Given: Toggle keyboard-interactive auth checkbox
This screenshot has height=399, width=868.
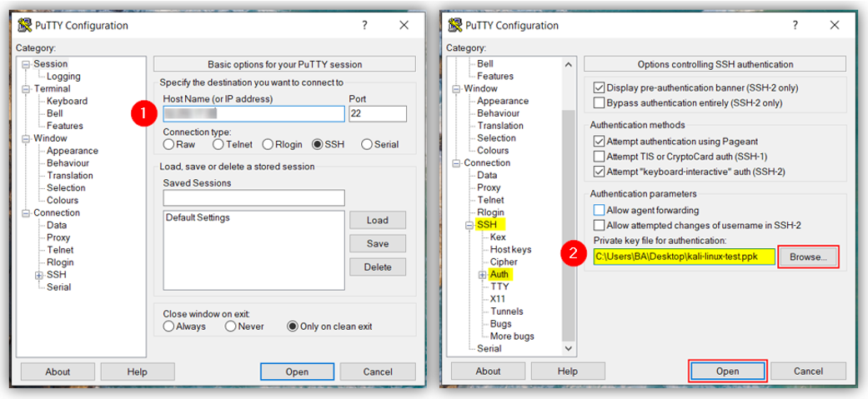Looking at the screenshot, I should point(599,172).
